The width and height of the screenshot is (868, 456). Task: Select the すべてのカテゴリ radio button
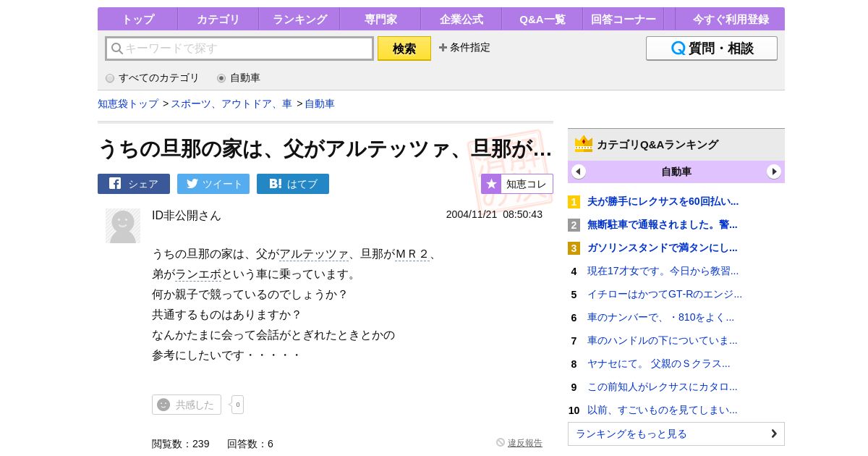(110, 78)
